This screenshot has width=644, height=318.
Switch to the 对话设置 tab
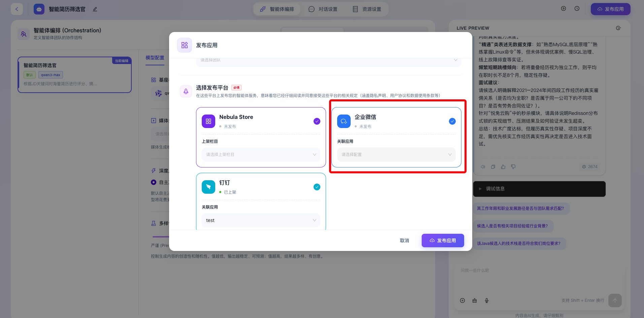pyautogui.click(x=323, y=9)
